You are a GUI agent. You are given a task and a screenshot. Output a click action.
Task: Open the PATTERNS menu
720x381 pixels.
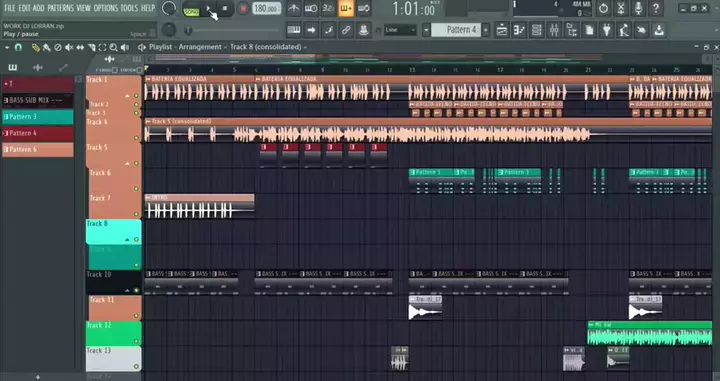pyautogui.click(x=60, y=8)
